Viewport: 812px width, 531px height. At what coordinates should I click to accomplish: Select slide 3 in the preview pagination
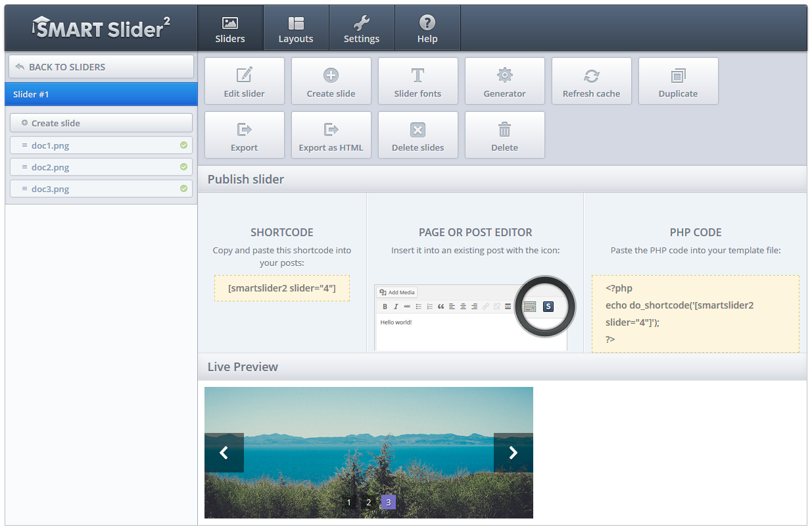[x=389, y=502]
